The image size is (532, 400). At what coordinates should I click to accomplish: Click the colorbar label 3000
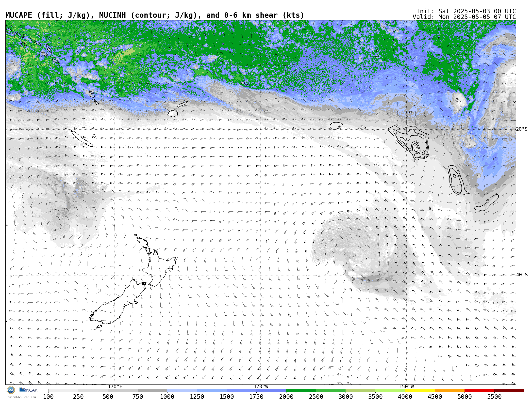coord(346,397)
